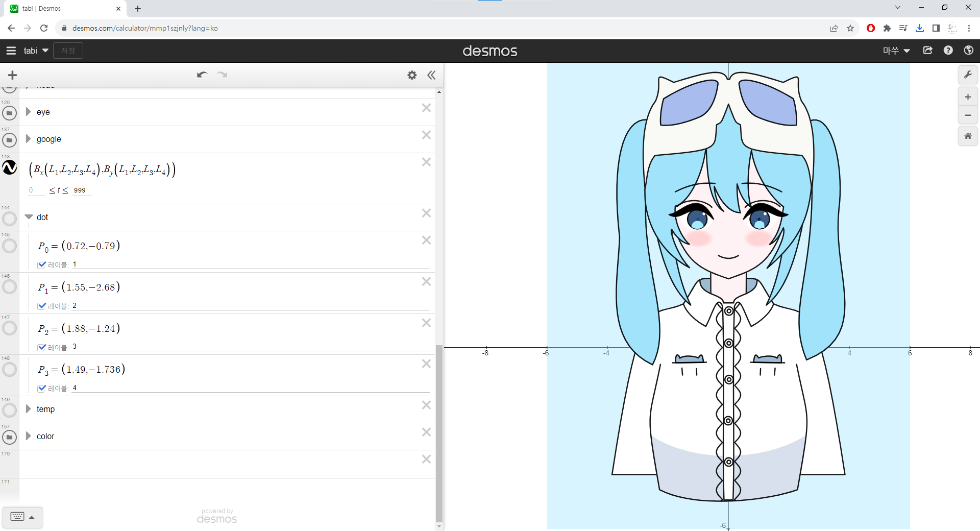Share the graph
Screen dimensions: 980x531
(x=927, y=51)
